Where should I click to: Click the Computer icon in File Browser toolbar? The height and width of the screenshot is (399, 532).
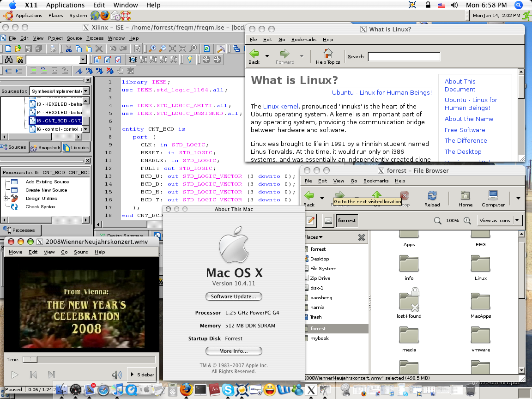[493, 199]
